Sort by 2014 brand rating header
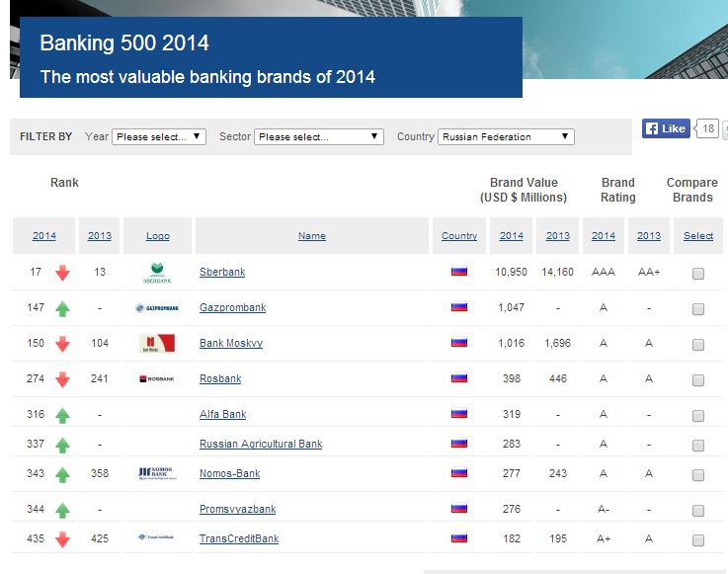The image size is (728, 574). click(x=604, y=235)
